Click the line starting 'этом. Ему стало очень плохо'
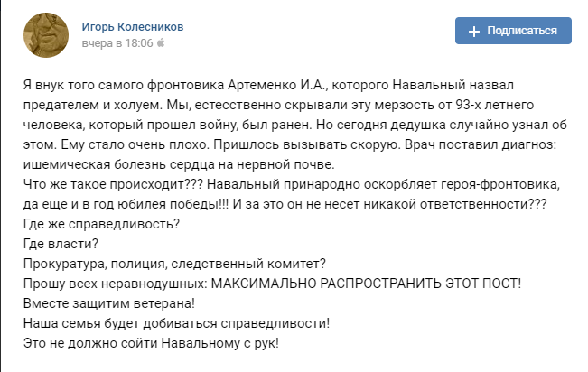588x372 pixels. [x=290, y=144]
